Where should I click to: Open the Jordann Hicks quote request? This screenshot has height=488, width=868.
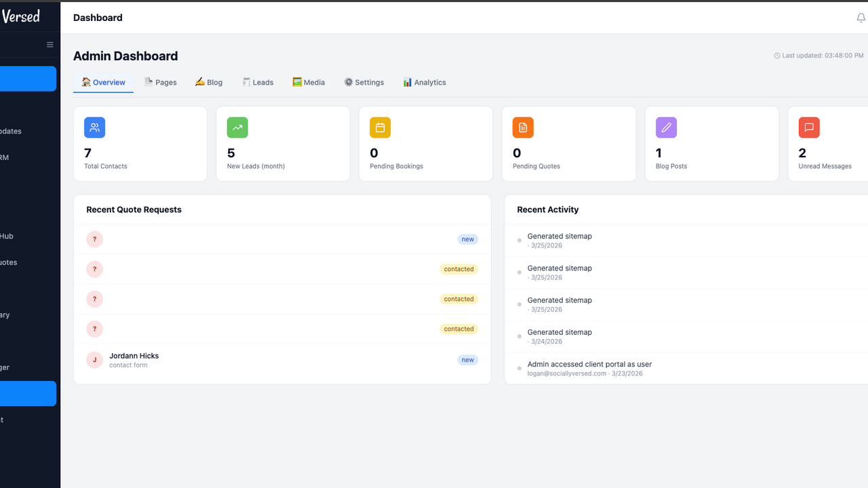(282, 360)
